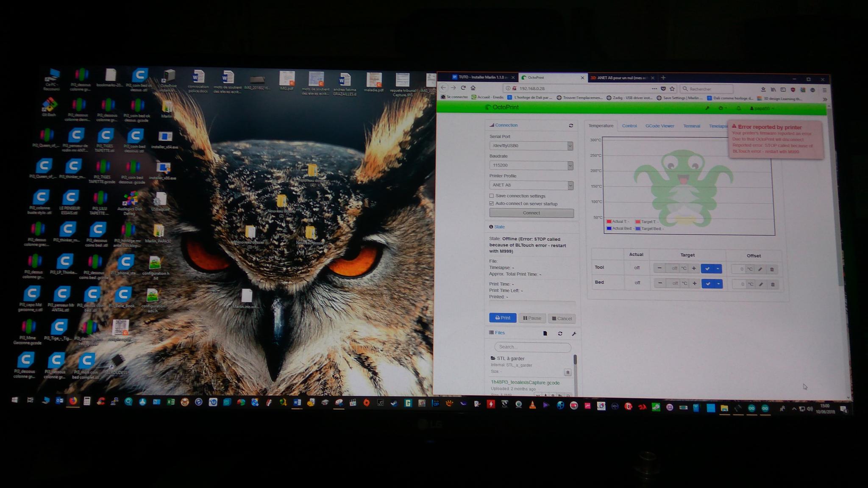Image resolution: width=868 pixels, height=488 pixels.
Task: Toggle Actual Bed legend blue swatch
Action: [x=609, y=228]
